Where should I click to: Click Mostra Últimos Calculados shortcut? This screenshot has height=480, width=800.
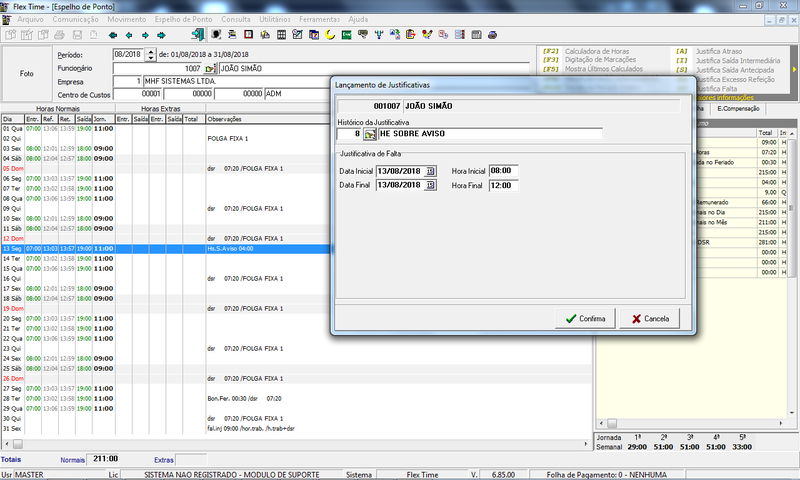pyautogui.click(x=604, y=69)
